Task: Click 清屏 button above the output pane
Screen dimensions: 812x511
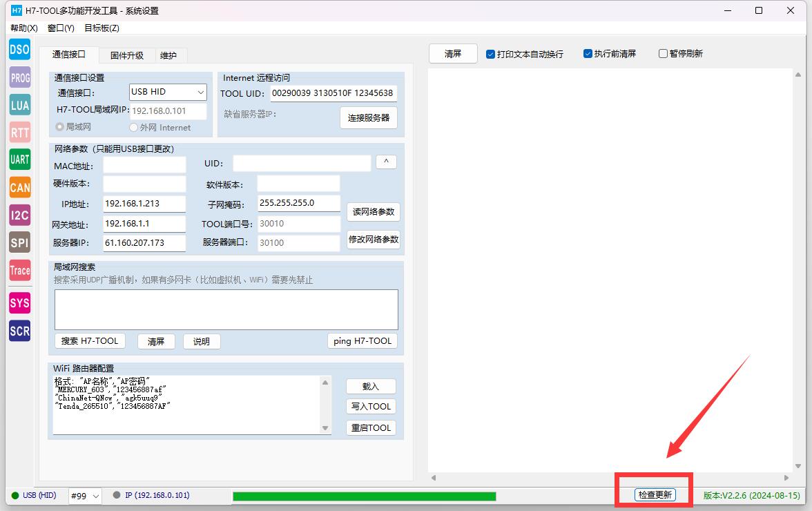Action: [453, 53]
